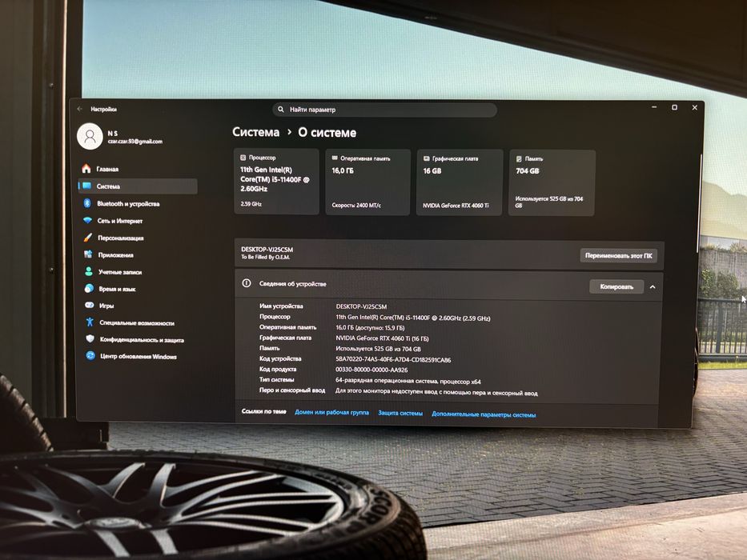Image resolution: width=747 pixels, height=560 pixels.
Task: Open Домен или рабочая группа link
Action: click(x=331, y=412)
